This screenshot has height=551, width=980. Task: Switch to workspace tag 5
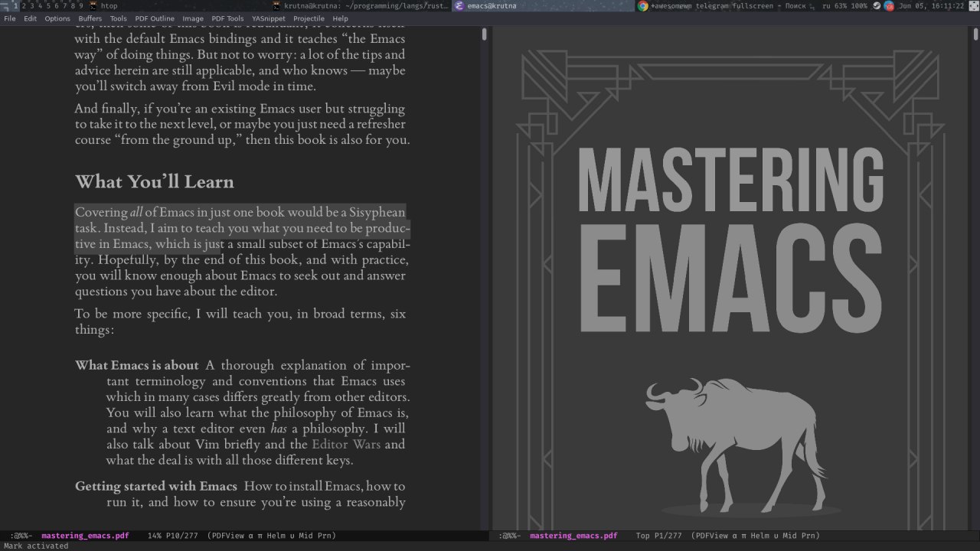pos(47,5)
